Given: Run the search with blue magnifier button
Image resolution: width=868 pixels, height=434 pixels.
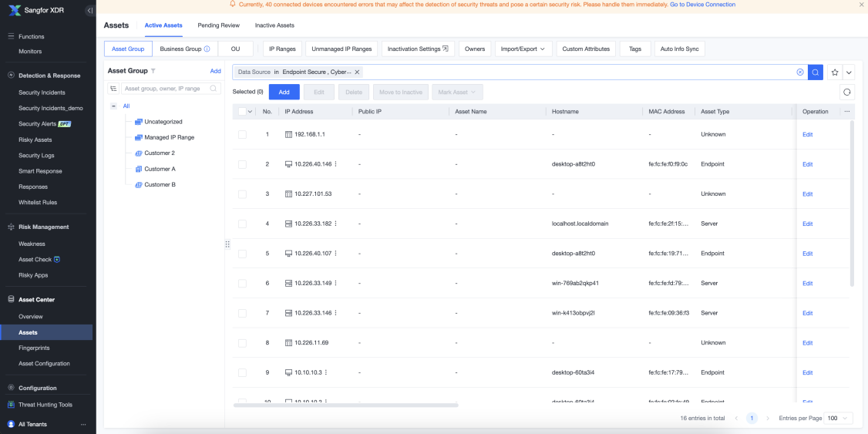Looking at the screenshot, I should pyautogui.click(x=816, y=72).
